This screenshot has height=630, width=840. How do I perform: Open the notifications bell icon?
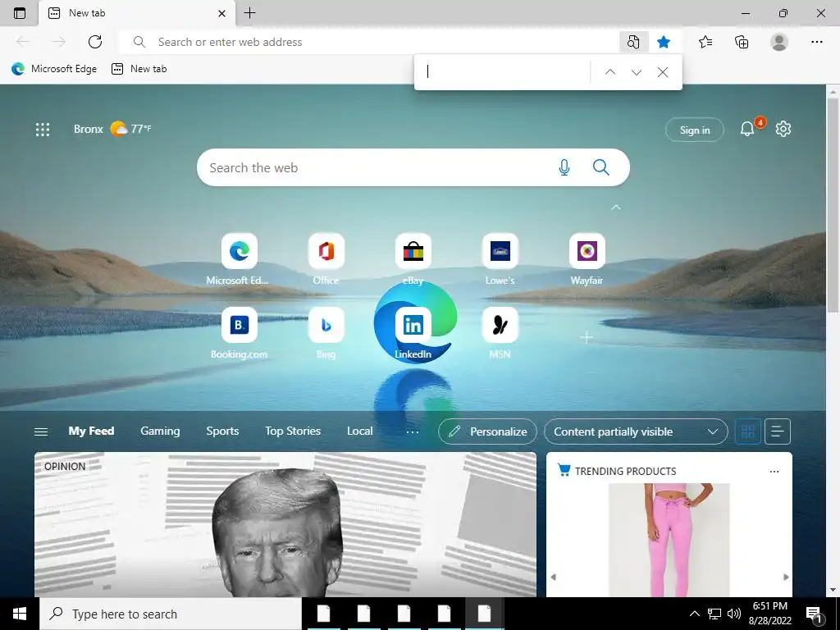[746, 129]
